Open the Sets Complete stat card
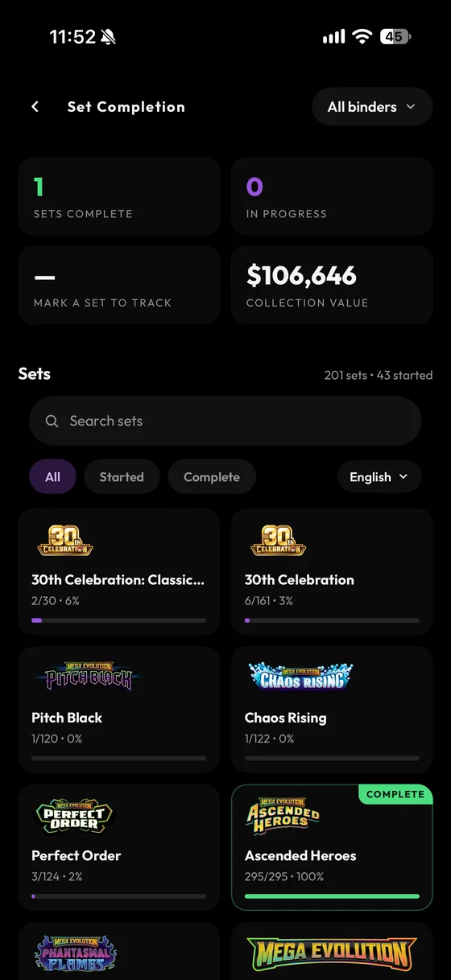The width and height of the screenshot is (451, 980). [119, 196]
